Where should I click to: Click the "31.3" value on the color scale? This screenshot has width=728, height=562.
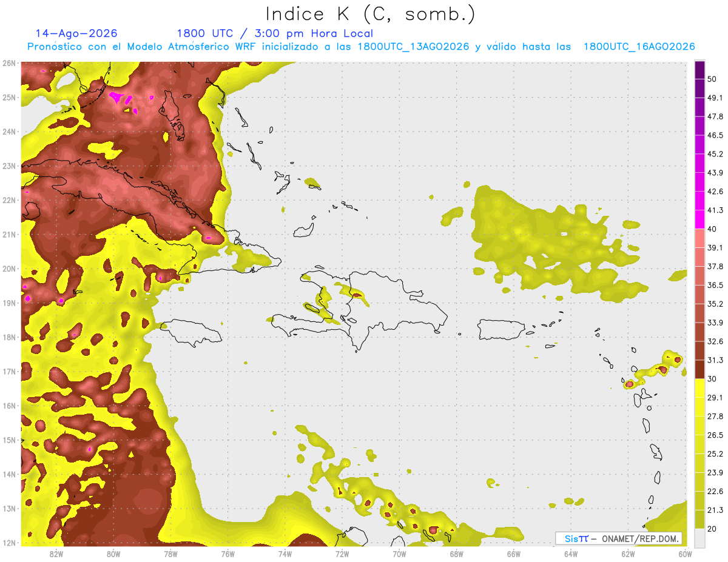716,360
